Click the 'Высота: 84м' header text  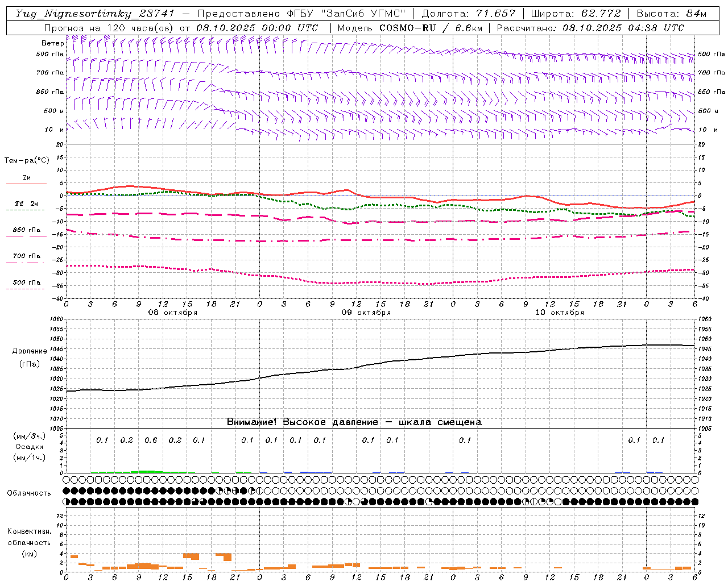(671, 14)
